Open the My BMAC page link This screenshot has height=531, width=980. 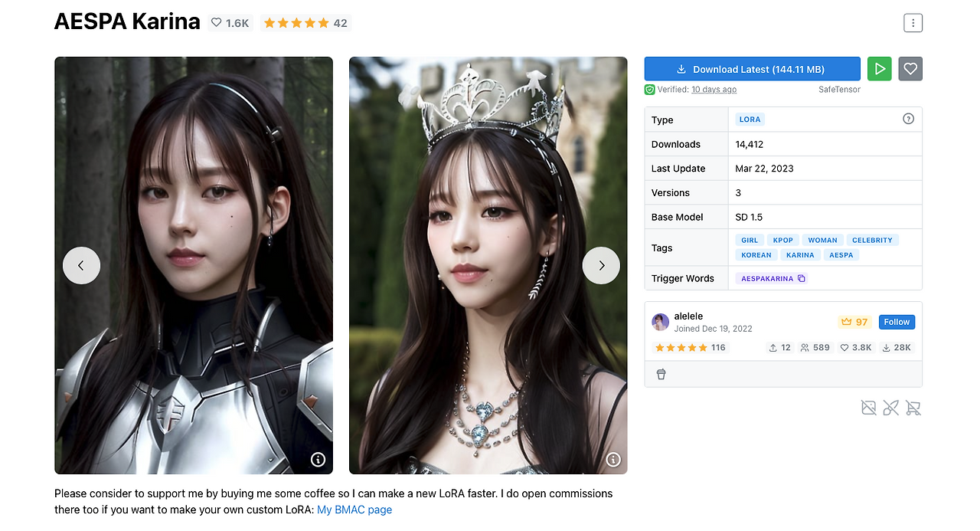(x=354, y=510)
